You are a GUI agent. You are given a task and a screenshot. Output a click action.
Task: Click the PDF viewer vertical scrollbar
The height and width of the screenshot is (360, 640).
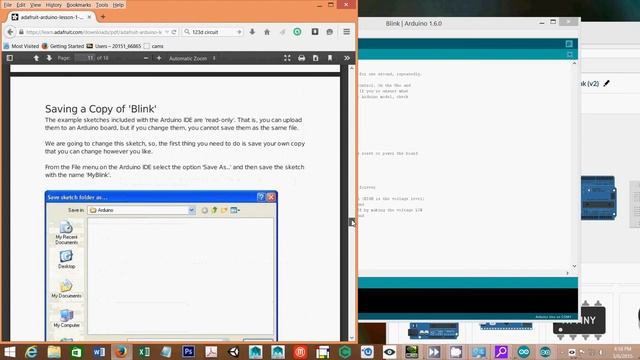(352, 202)
